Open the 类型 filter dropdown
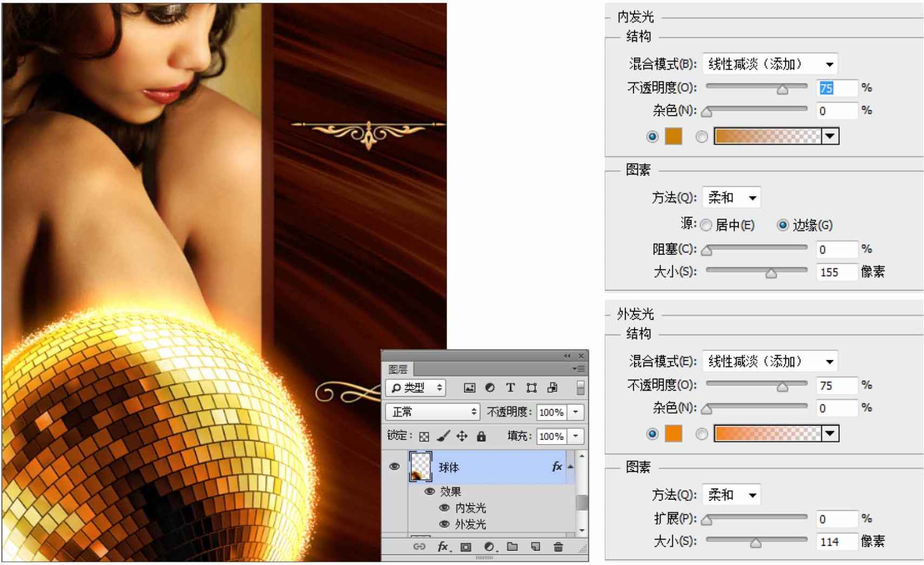This screenshot has height=565, width=924. click(x=415, y=387)
